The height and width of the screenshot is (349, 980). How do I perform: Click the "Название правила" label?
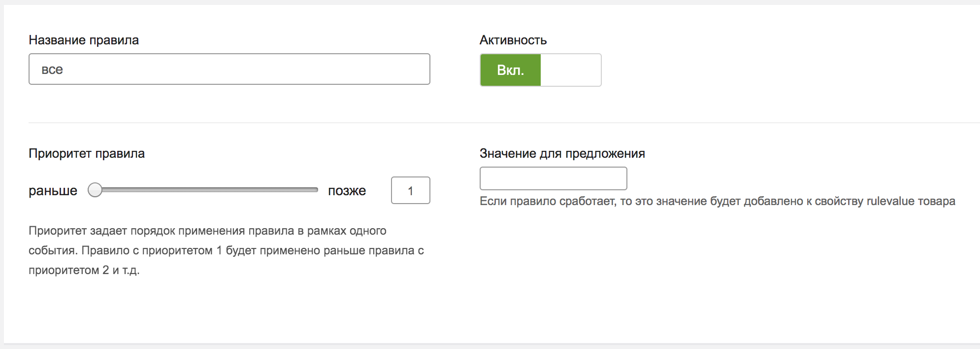(84, 40)
